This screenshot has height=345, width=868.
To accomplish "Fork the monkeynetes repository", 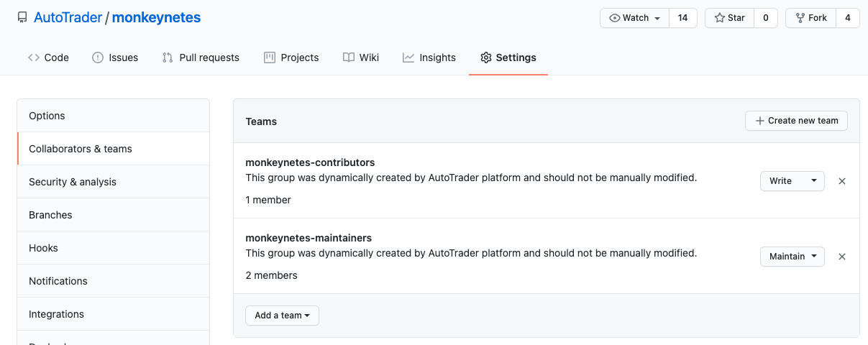I will point(811,18).
